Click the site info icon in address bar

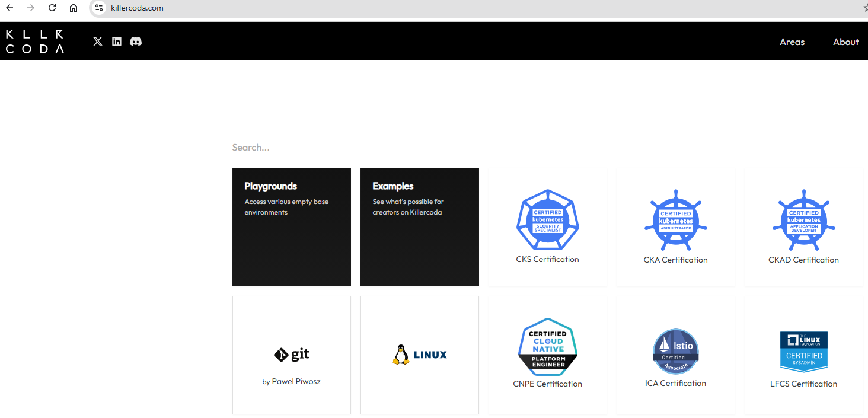coord(99,8)
